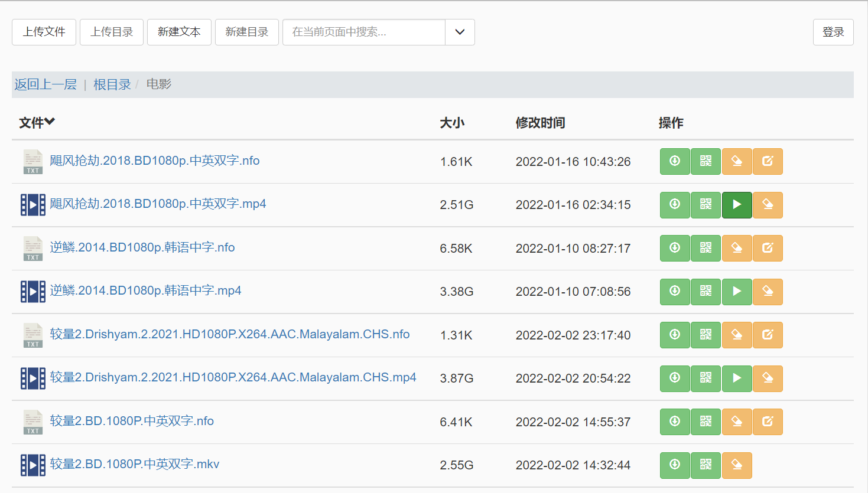Create a new folder with 新建目录
The width and height of the screenshot is (868, 493).
point(247,32)
